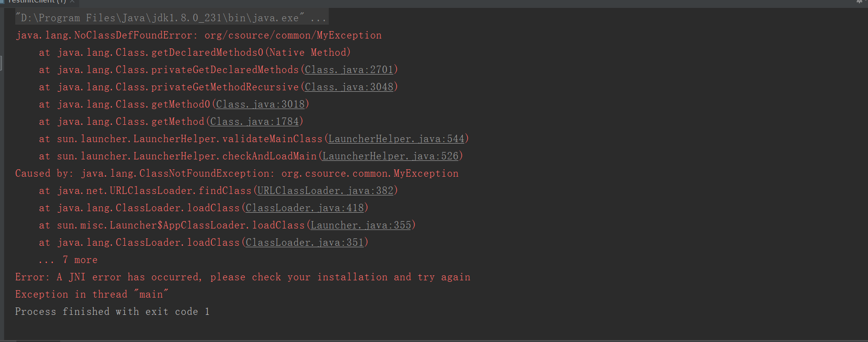Open the Class.java:2701 stack trace link

point(349,70)
